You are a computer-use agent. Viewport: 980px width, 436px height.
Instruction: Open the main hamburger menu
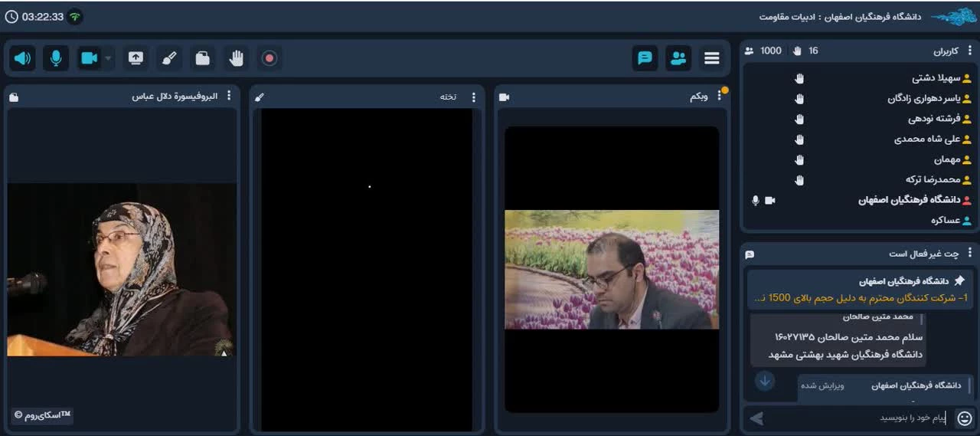click(x=712, y=58)
